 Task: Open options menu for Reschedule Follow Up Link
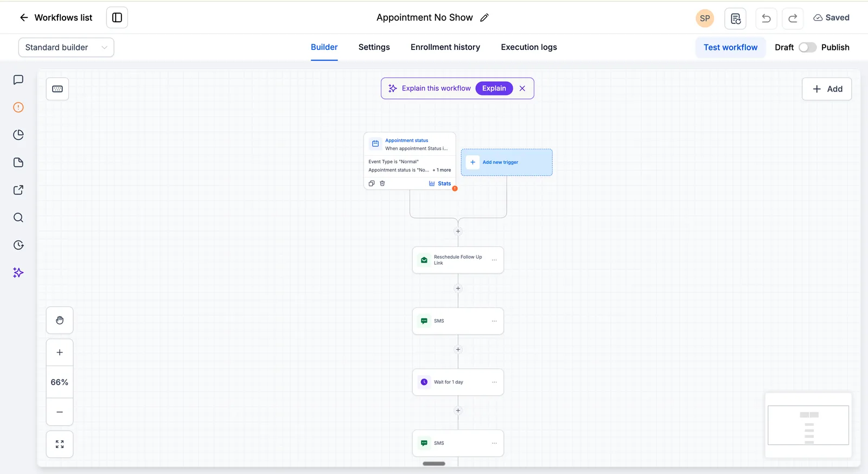point(494,260)
